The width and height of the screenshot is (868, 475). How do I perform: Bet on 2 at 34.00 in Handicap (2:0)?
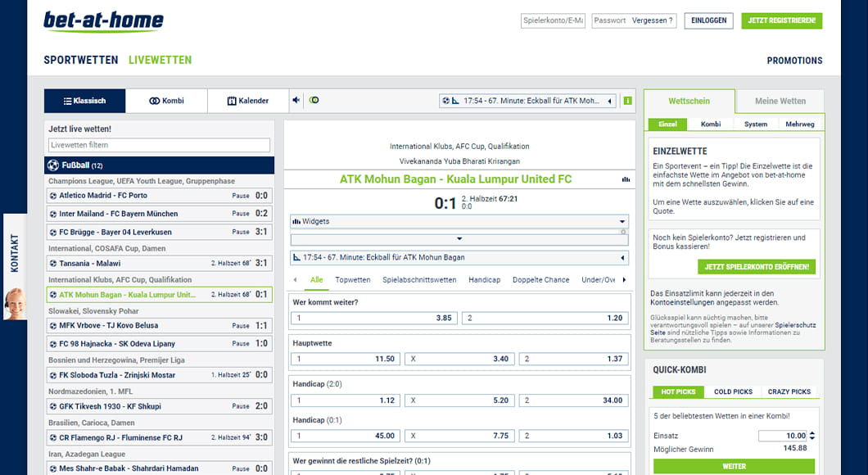click(x=573, y=400)
